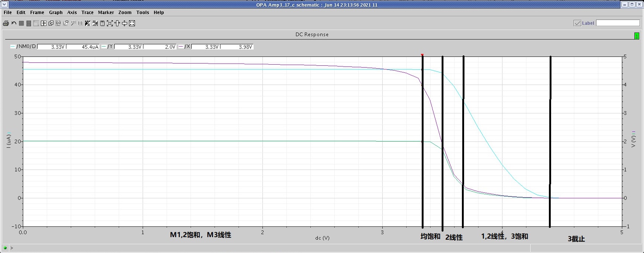Open the calculator icon

pyautogui.click(x=102, y=23)
